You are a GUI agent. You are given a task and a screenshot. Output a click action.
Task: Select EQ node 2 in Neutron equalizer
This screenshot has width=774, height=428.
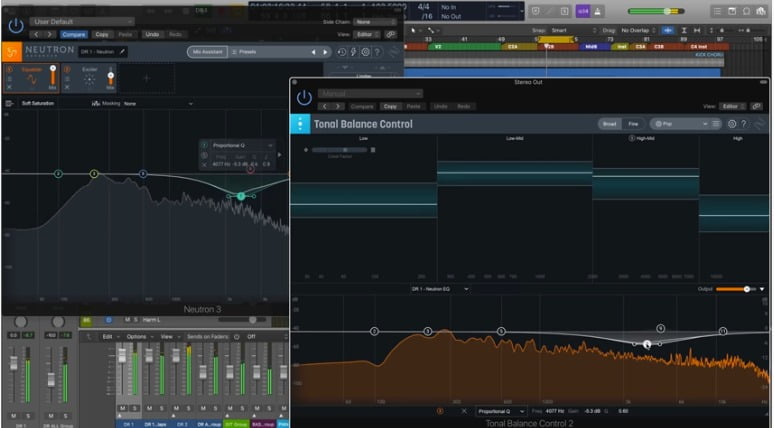pyautogui.click(x=58, y=174)
